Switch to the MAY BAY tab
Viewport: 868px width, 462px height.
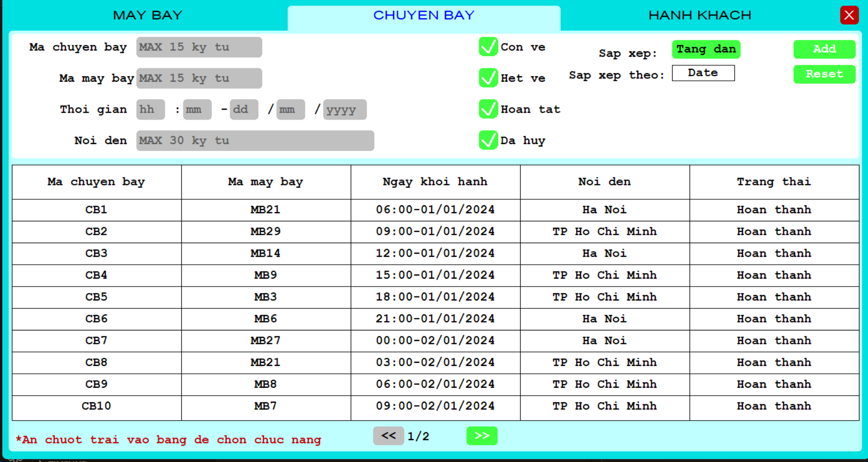tap(147, 15)
